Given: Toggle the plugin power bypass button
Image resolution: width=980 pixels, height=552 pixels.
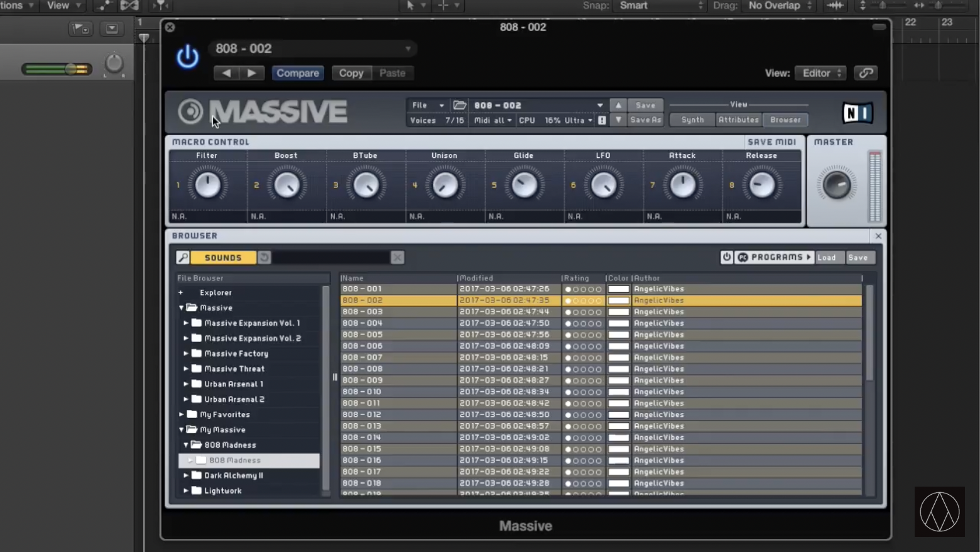Looking at the screenshot, I should coord(187,57).
